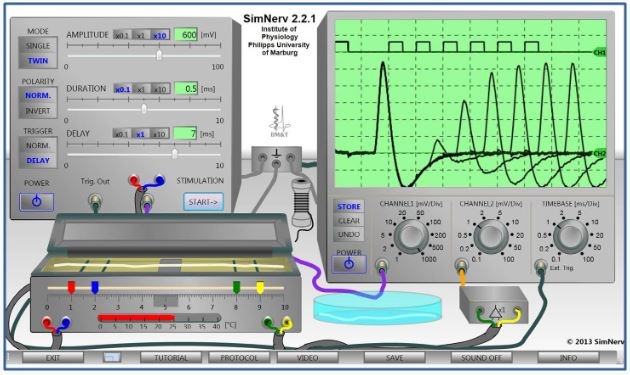
Task: Click the SOUND OFF button
Action: (x=481, y=357)
